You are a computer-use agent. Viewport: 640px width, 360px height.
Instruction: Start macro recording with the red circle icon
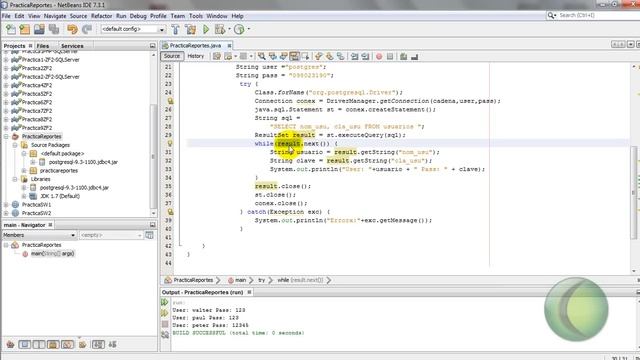click(379, 56)
